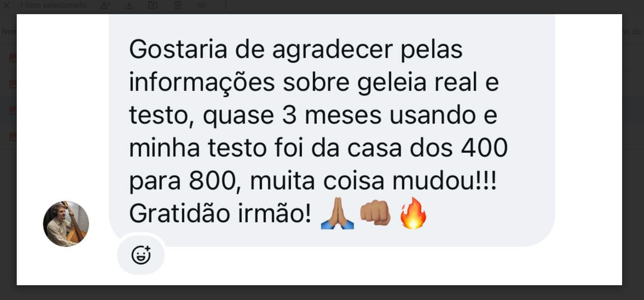Copy link using the chain-link icon
This screenshot has width=644, height=300.
pos(202,5)
